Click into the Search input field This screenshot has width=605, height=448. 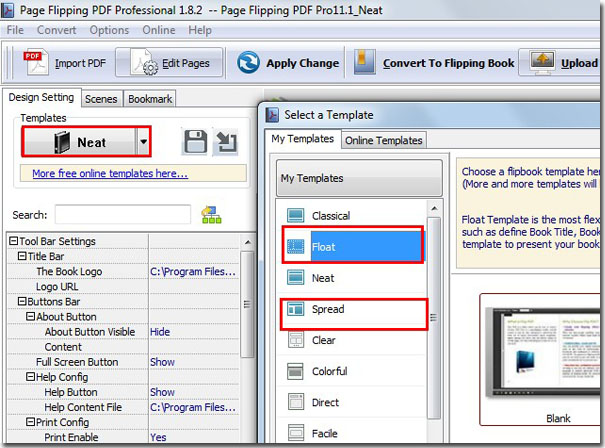click(123, 215)
